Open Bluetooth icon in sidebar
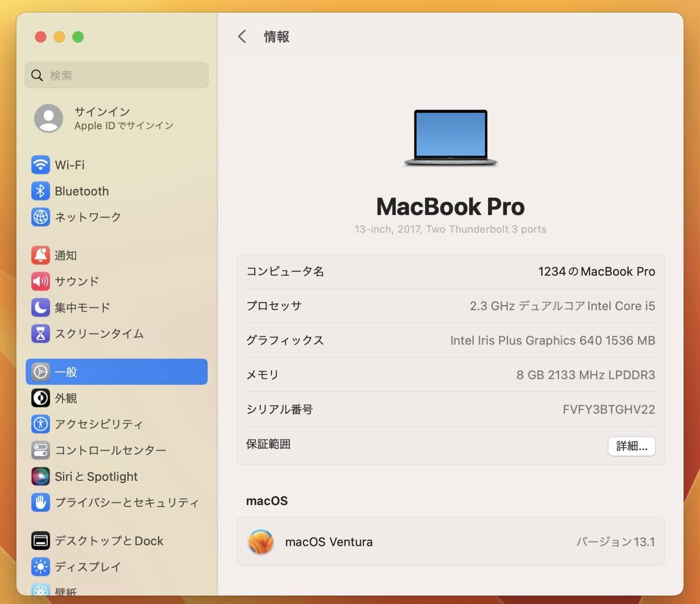Viewport: 700px width, 604px height. (x=40, y=191)
